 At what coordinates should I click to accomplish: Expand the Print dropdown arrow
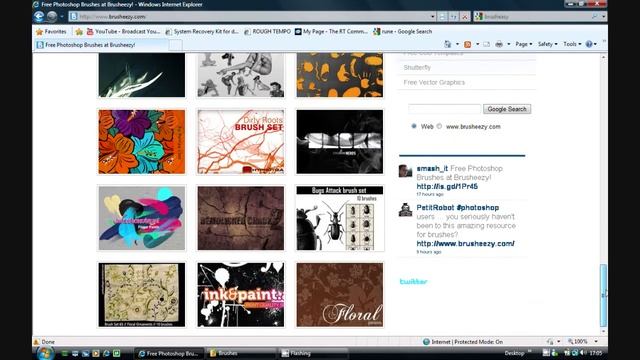pos(509,44)
